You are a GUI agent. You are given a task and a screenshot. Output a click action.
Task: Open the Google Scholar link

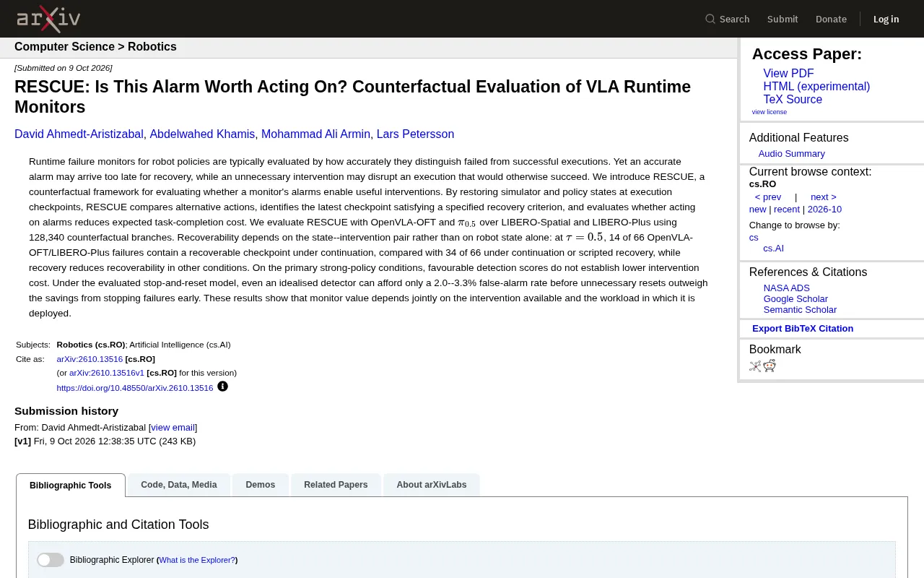796,299
